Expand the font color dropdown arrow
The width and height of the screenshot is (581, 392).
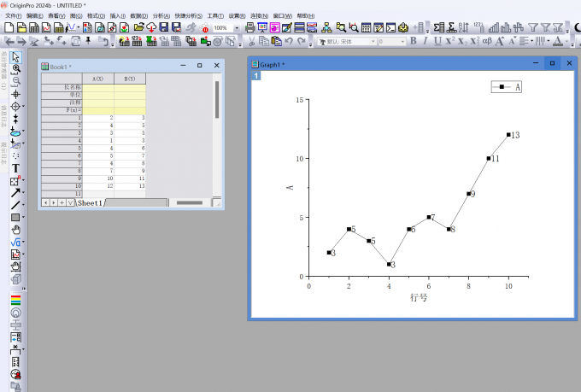(x=566, y=41)
